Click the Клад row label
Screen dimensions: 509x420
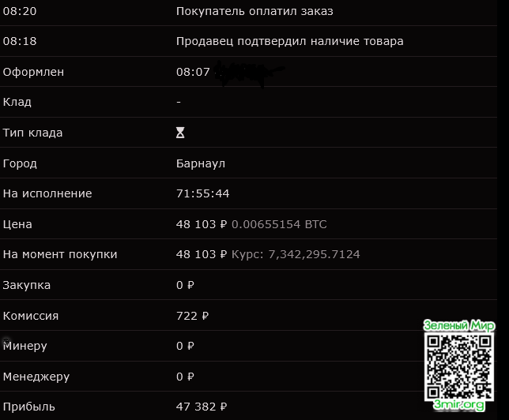click(x=17, y=102)
